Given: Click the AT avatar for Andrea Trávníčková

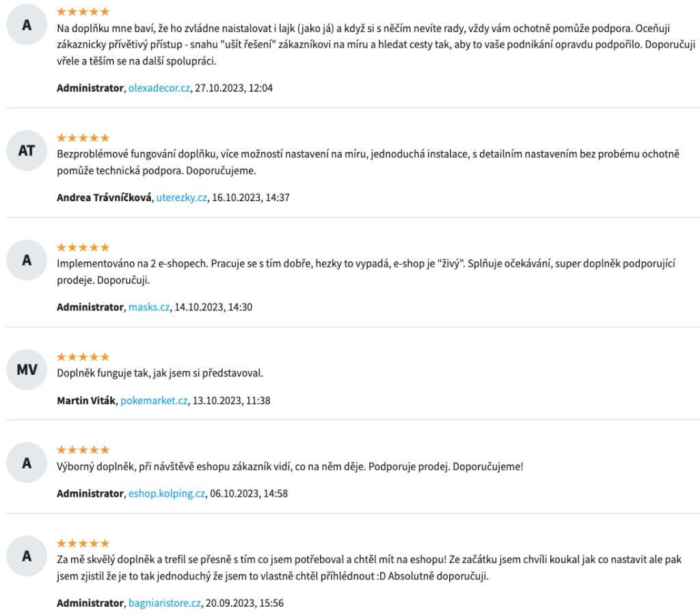Looking at the screenshot, I should [x=27, y=151].
